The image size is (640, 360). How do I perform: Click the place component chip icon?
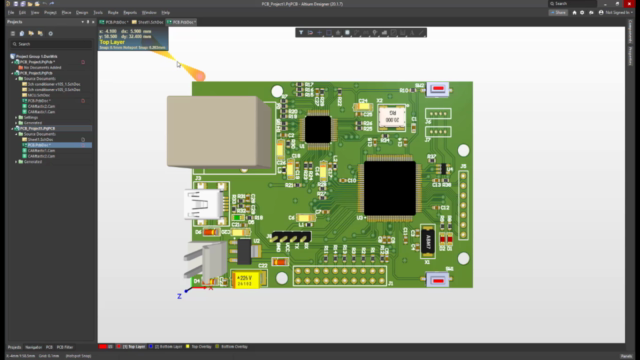347,33
